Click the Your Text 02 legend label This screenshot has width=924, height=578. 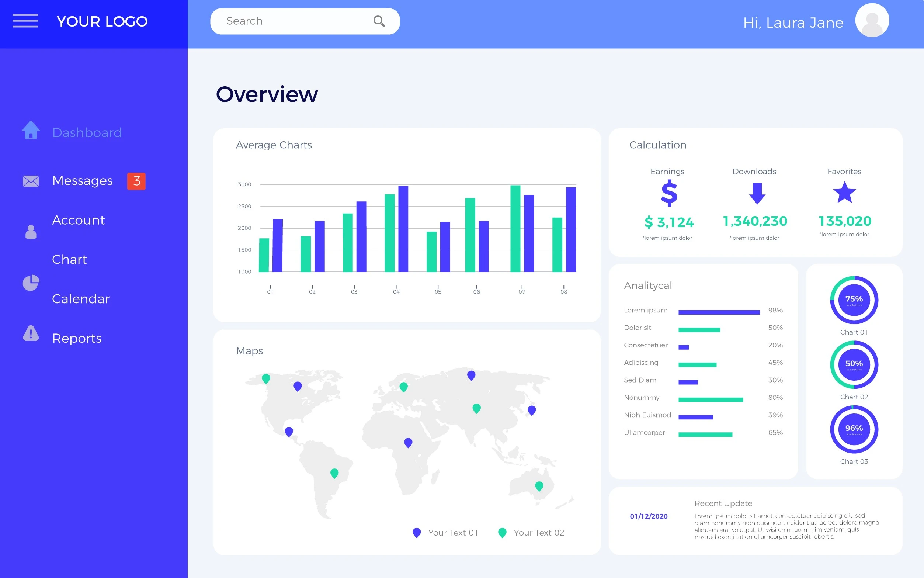click(x=539, y=533)
